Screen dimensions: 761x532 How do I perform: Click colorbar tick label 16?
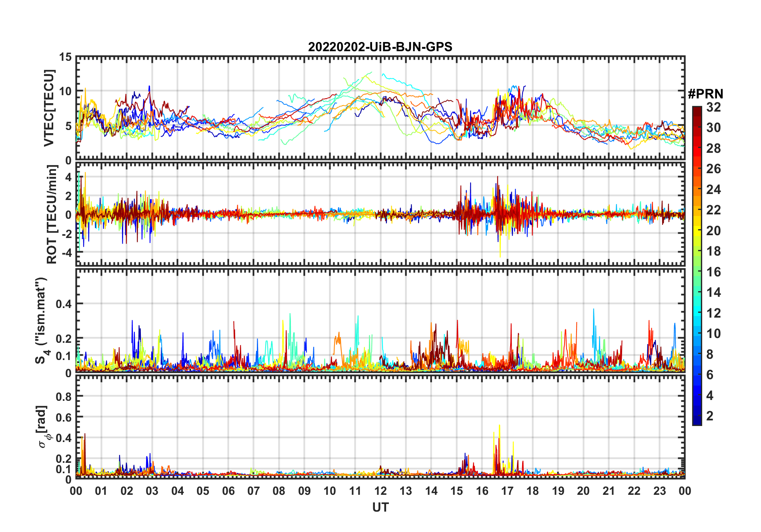(x=713, y=272)
